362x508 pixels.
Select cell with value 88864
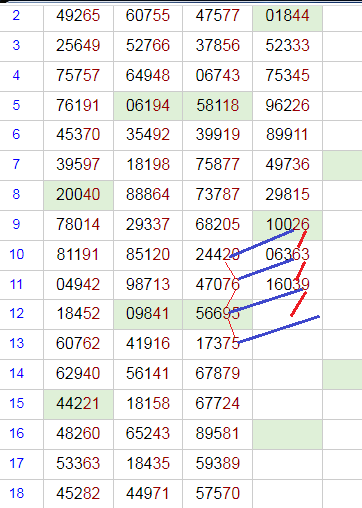(x=148, y=195)
